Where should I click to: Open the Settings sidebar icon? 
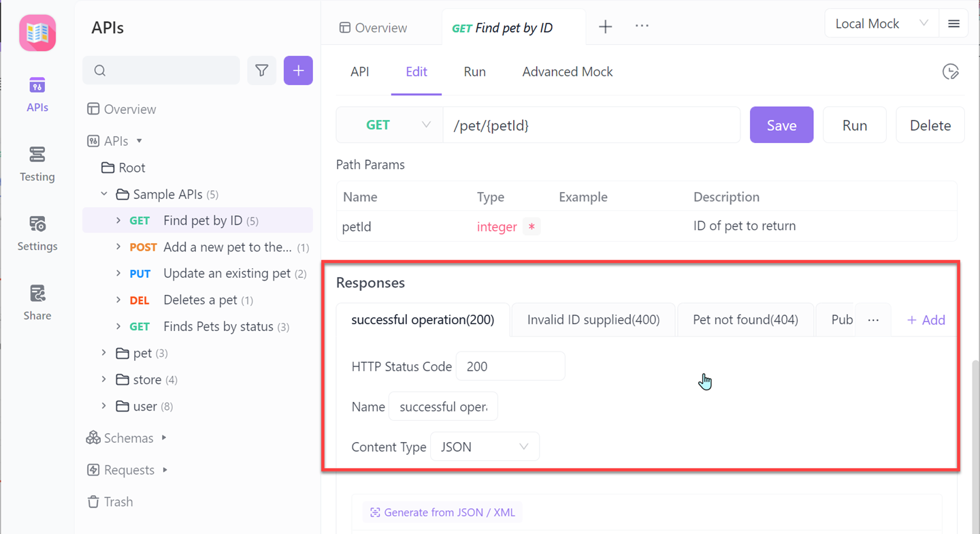(x=37, y=233)
